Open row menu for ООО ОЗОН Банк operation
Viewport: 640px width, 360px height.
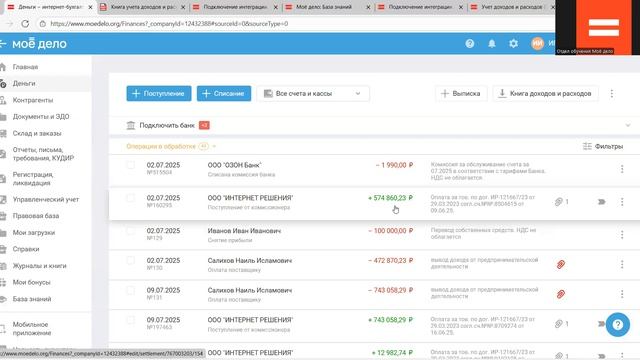(x=622, y=169)
